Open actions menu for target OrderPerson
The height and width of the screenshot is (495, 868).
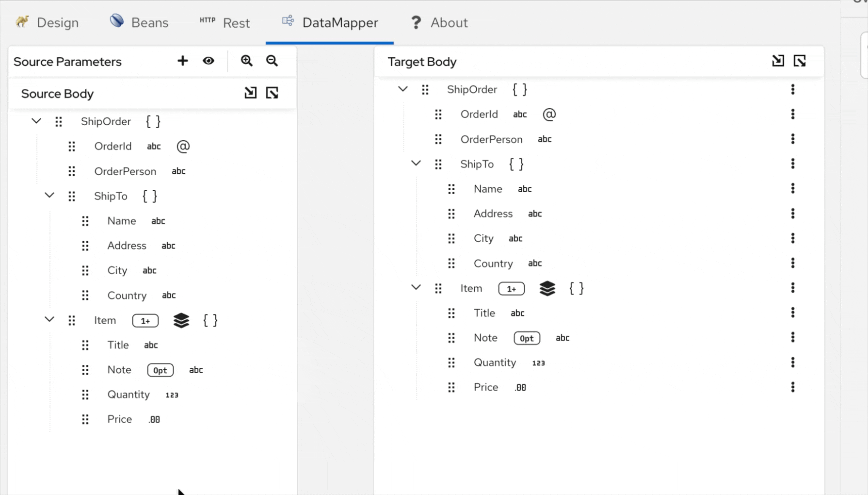pos(793,139)
